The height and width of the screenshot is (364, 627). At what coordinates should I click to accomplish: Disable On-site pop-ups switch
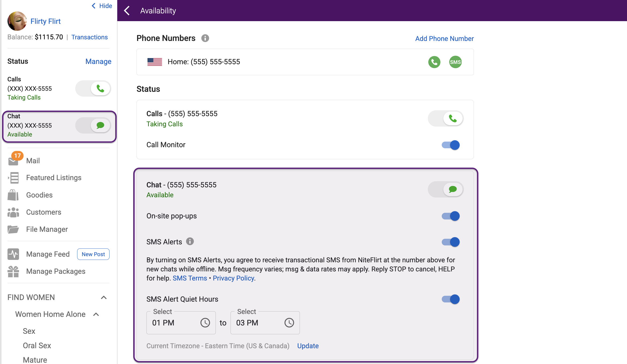click(x=451, y=216)
